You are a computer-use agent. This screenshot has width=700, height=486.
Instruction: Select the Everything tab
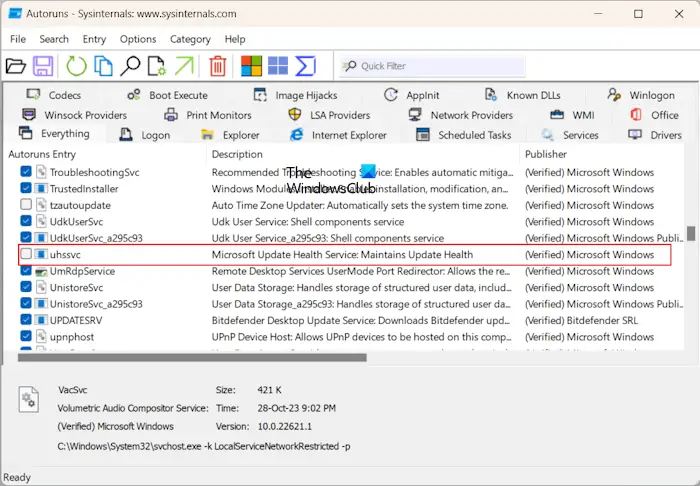click(x=54, y=134)
